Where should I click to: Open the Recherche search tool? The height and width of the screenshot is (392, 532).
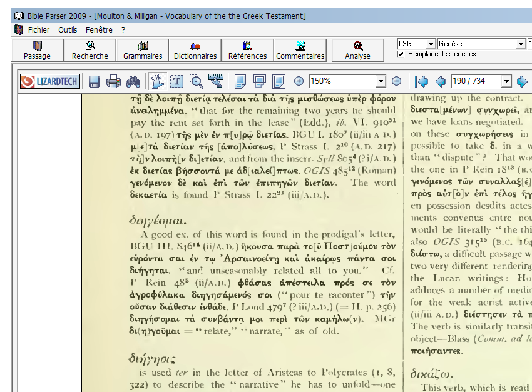tap(90, 50)
